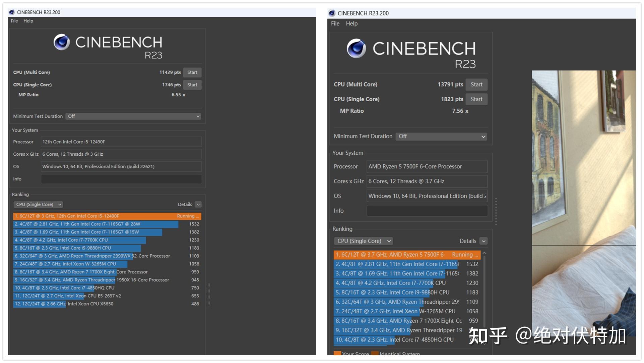Viewport: 644px width, 363px height.
Task: Open CPU (Single Core) ranking dropdown, left window
Action: 38,205
